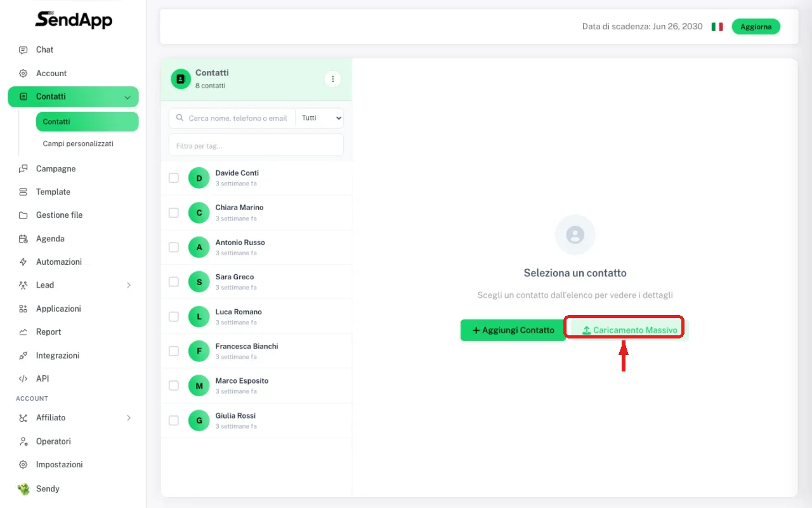This screenshot has width=812, height=508.
Task: Click the Data di scadenza text
Action: coord(643,27)
